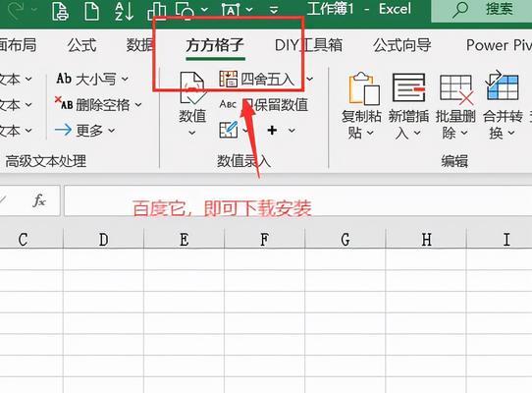Click the plus operator icon
532x393 pixels.
point(272,130)
